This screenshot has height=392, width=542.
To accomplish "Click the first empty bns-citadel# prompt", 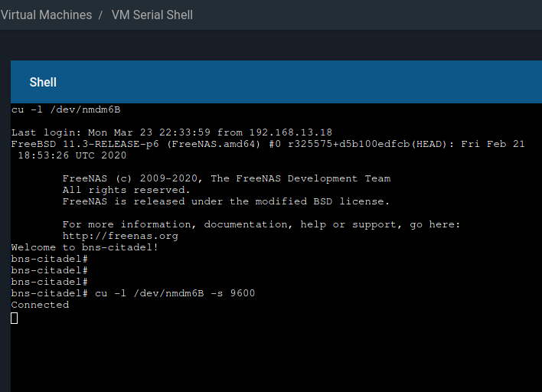I will click(x=50, y=259).
